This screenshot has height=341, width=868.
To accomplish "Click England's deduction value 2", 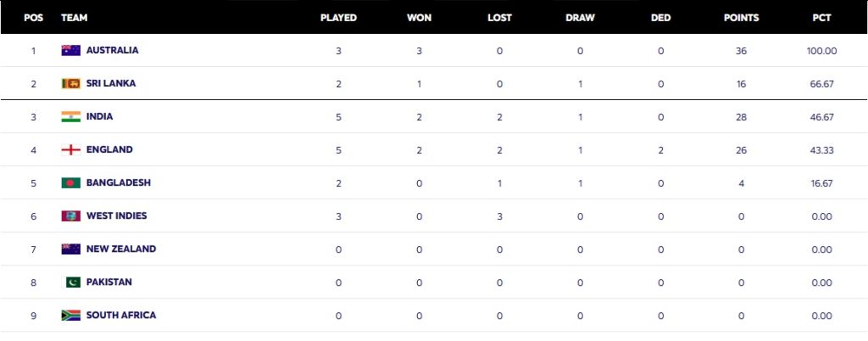I will pyautogui.click(x=660, y=151).
